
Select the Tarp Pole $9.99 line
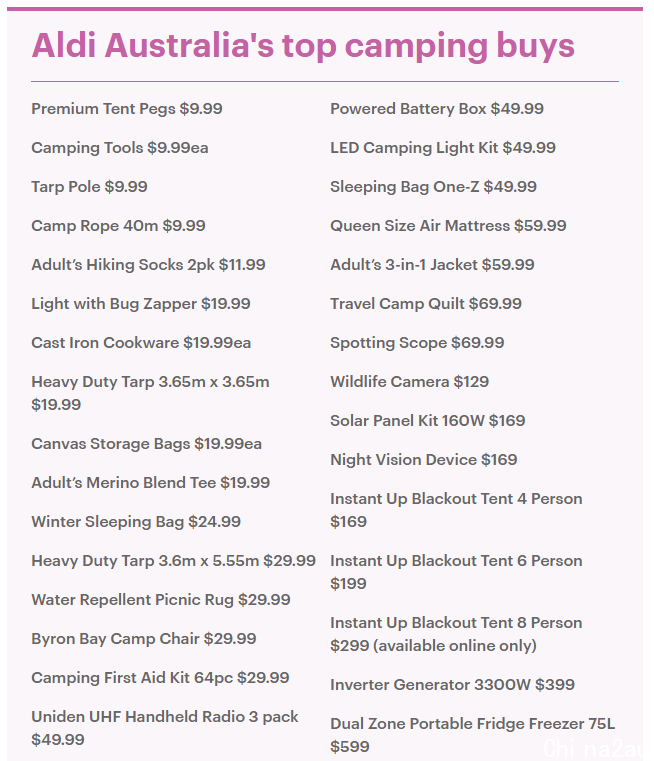point(89,187)
